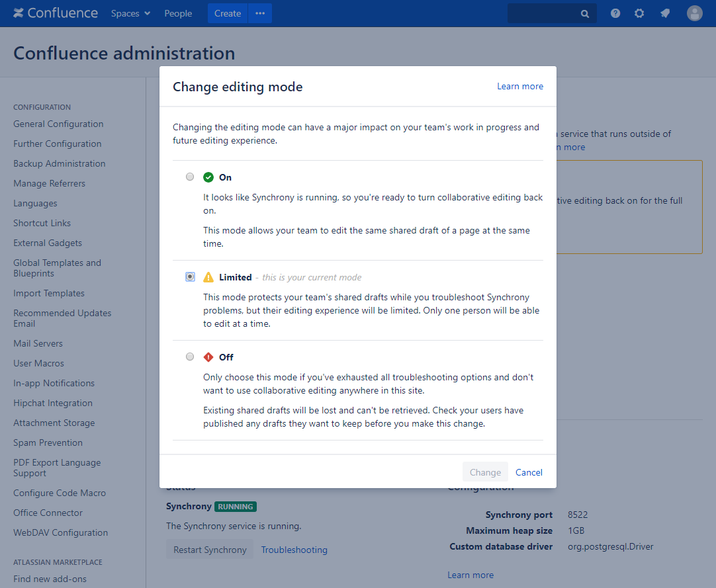This screenshot has height=588, width=716.
Task: Click the yellow warning icon beside Limited
Action: pos(208,277)
